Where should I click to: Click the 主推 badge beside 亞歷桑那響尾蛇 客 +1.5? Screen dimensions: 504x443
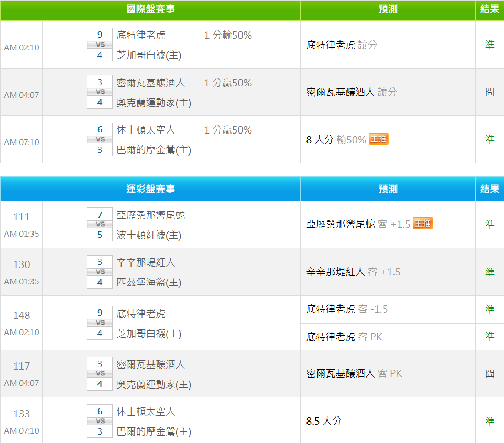pos(423,223)
